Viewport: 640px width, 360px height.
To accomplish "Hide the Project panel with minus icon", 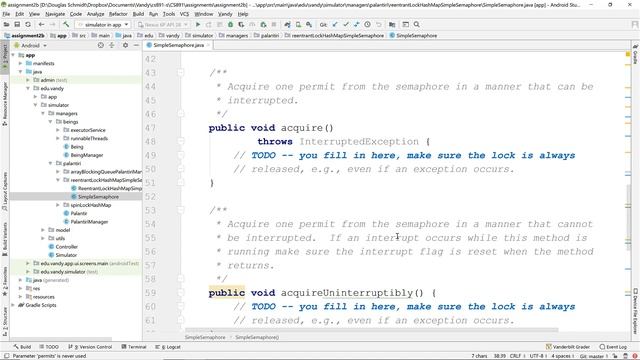I will pyautogui.click(x=136, y=45).
